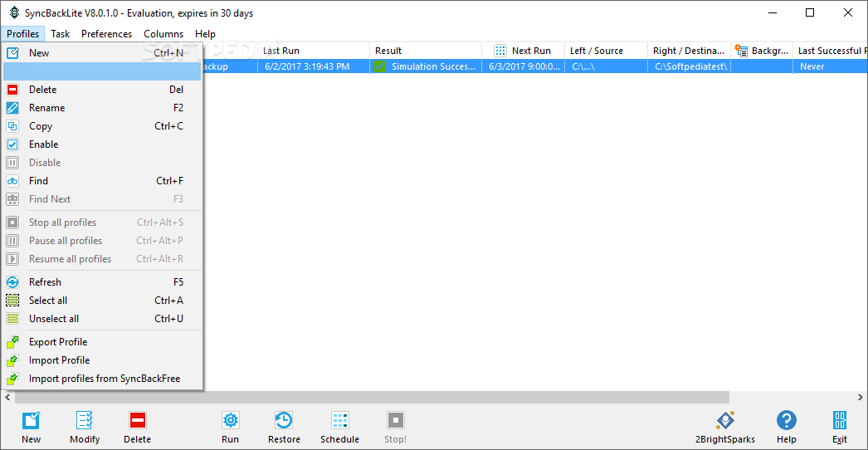Click the Import profiles from SyncBackFree icon
This screenshot has width=868, height=450.
coord(12,379)
